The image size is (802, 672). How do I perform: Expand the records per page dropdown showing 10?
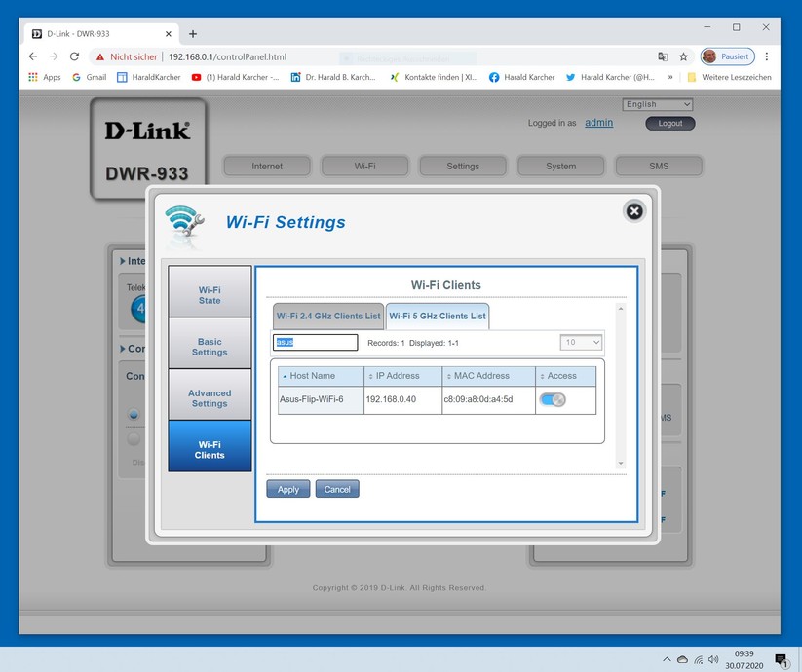pyautogui.click(x=581, y=343)
